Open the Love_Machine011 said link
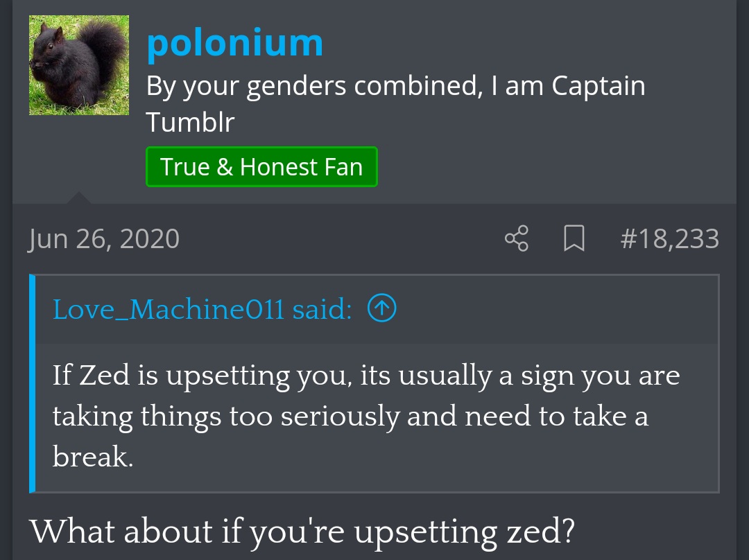 click(202, 309)
